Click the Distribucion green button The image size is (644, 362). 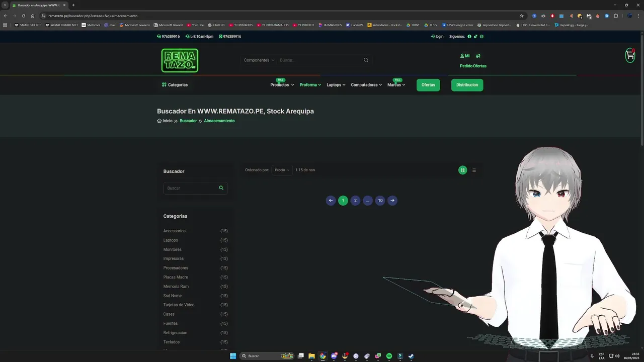[x=467, y=85]
